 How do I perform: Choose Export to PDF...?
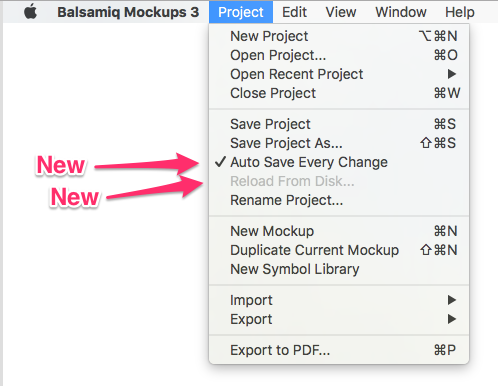[339, 350]
